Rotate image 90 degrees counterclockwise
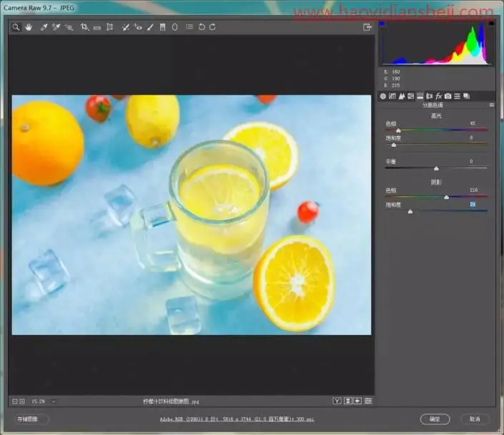Image resolution: width=504 pixels, height=435 pixels. 202,27
